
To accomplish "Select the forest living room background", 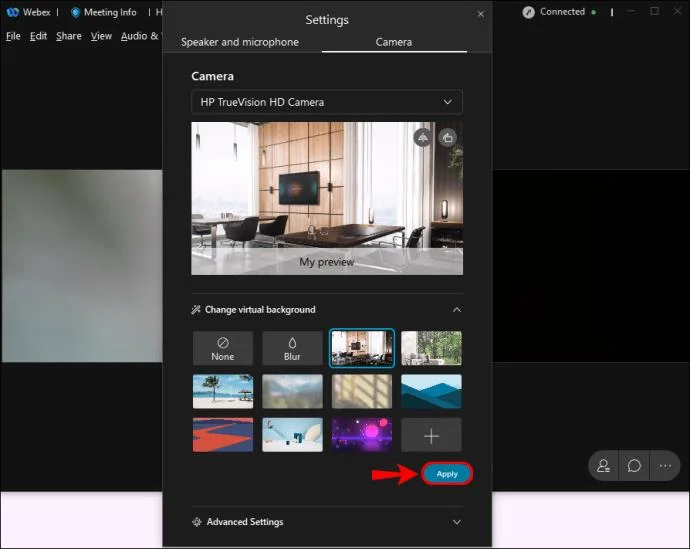I will coord(431,348).
